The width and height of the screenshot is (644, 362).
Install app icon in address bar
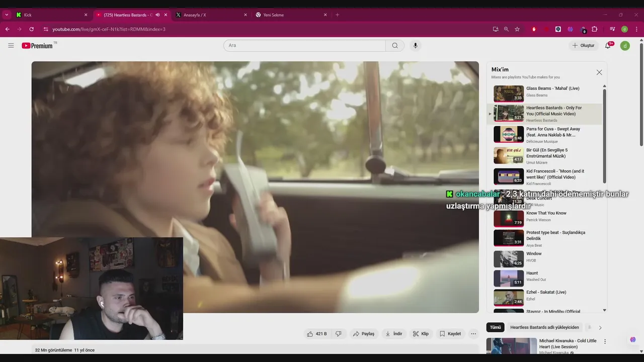[496, 29]
